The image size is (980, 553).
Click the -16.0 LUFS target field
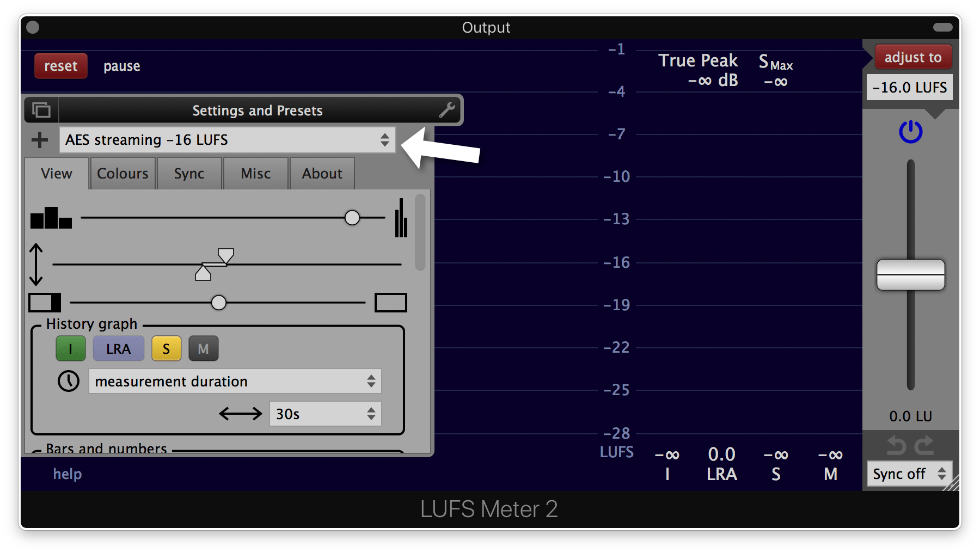point(910,87)
